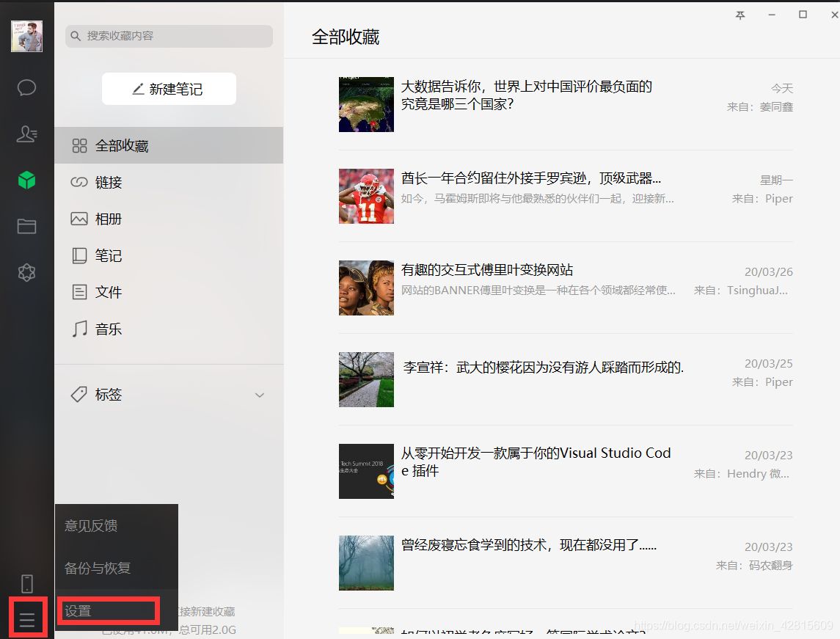Click summary 网站的BANNER傅里叶变换是一种
Viewport: 840px width, 639px height.
(x=538, y=291)
